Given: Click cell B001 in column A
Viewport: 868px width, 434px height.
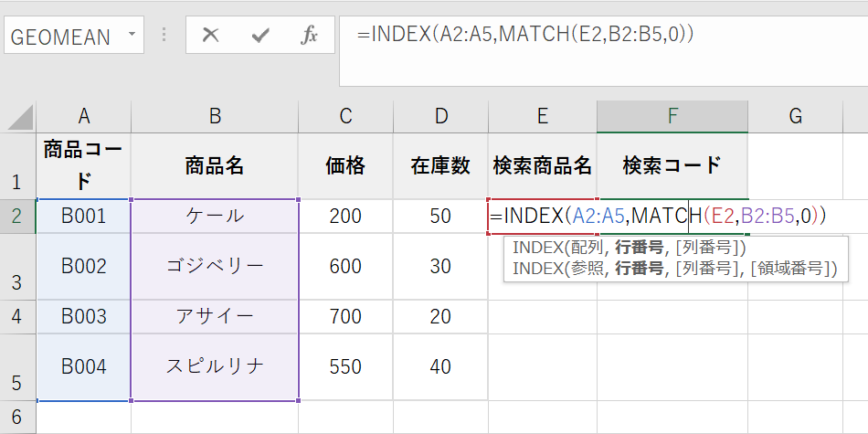Looking at the screenshot, I should tap(83, 217).
